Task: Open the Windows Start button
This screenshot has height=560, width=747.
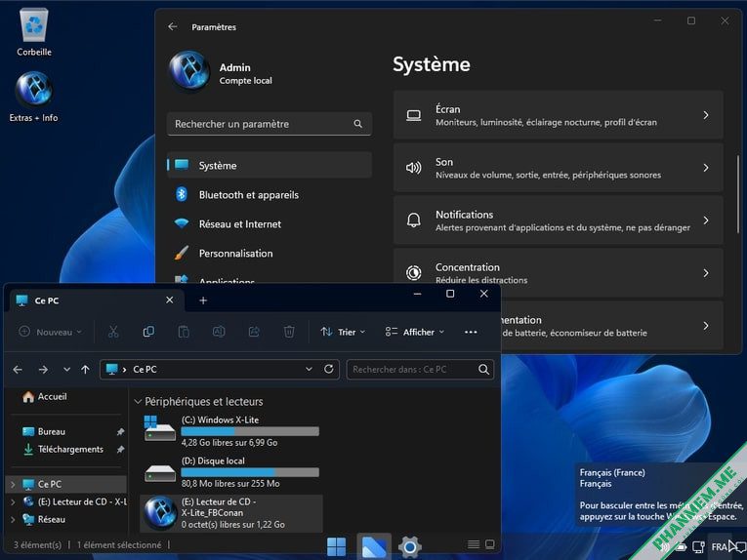Action: [337, 546]
